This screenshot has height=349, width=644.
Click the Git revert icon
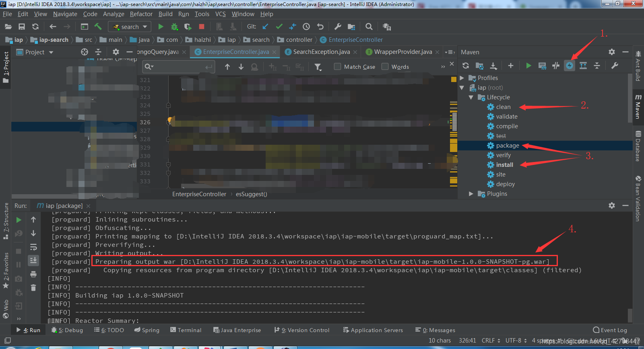[x=320, y=27]
